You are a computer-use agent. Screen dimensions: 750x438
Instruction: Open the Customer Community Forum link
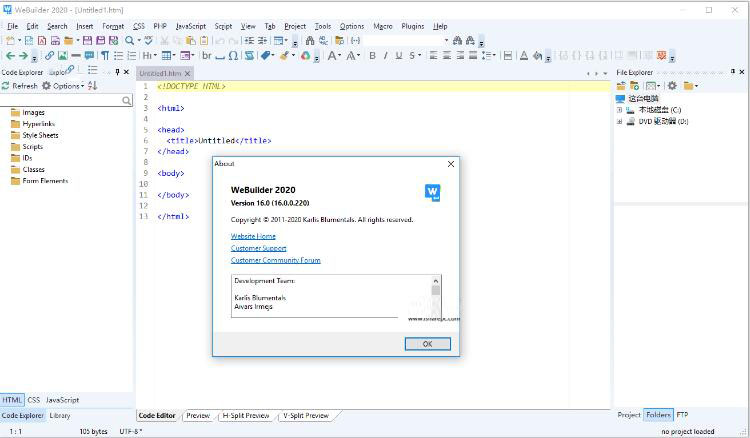(276, 260)
